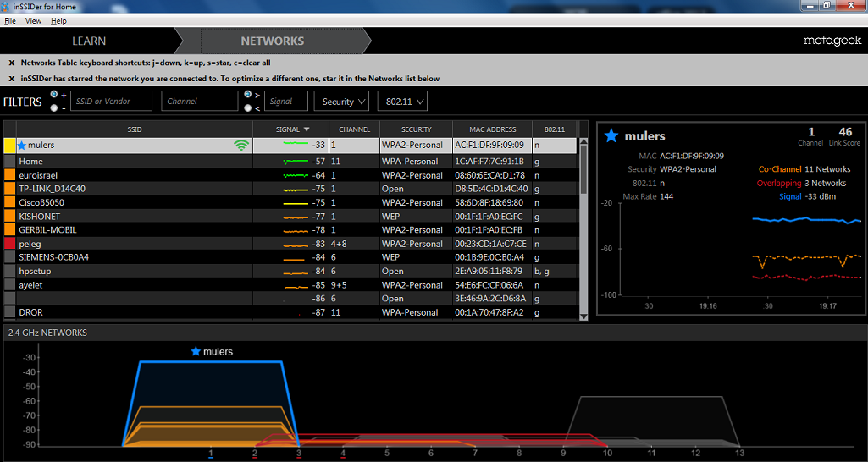The image size is (868, 462).
Task: Expand the 802.11 filter dropdown
Action: 401,102
